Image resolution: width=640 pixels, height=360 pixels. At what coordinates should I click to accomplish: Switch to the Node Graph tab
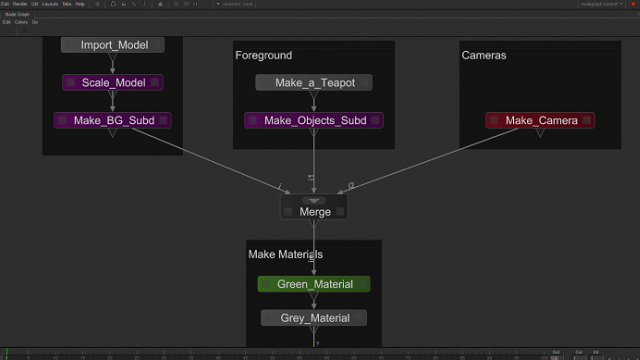point(17,14)
